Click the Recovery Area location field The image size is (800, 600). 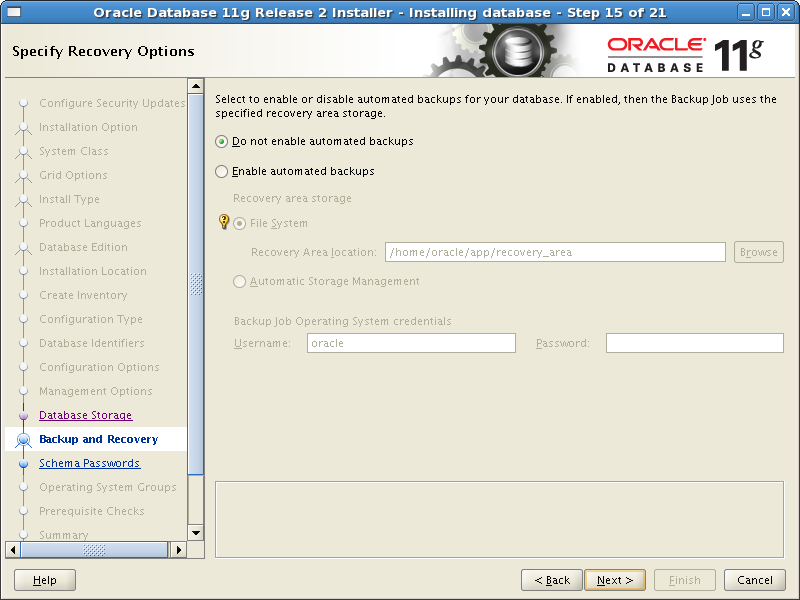(x=555, y=252)
